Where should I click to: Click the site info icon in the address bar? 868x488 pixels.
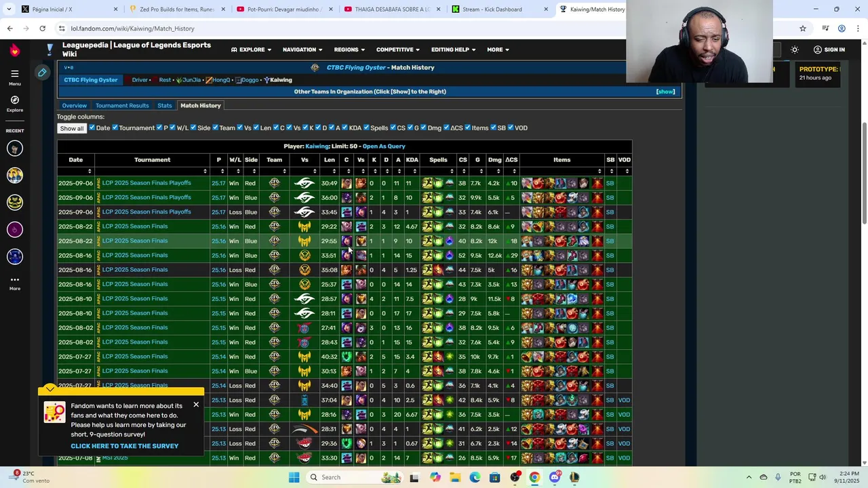(61, 28)
